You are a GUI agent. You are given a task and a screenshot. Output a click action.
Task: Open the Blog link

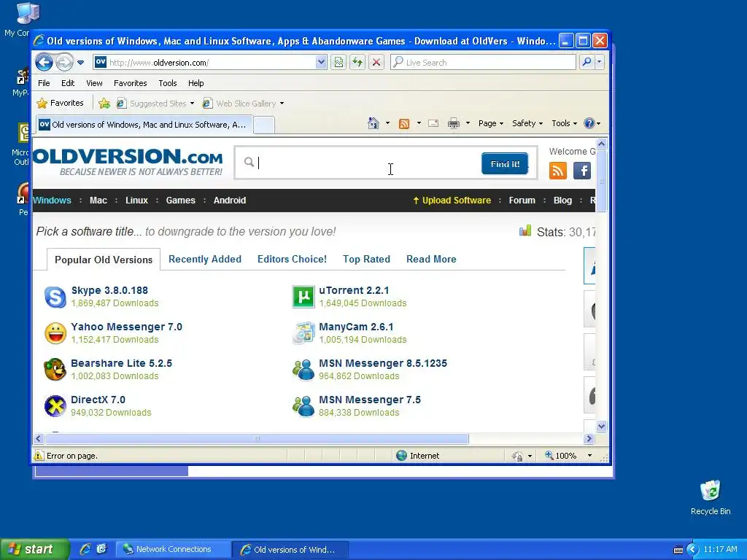(562, 201)
